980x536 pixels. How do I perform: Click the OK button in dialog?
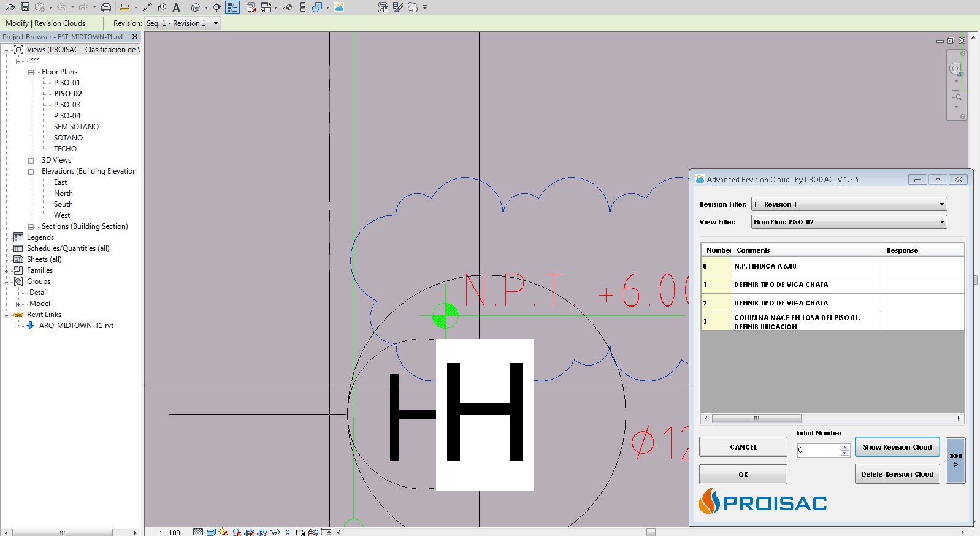[x=743, y=475]
